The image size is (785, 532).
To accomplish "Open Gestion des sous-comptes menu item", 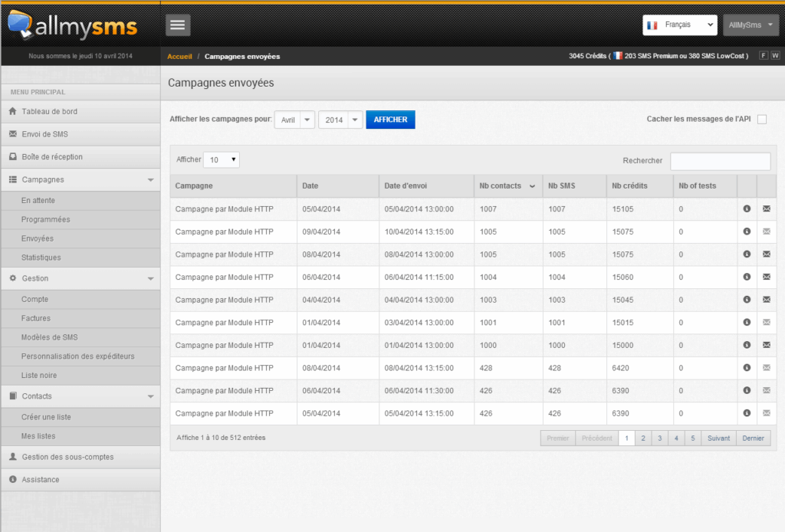I will point(80,457).
